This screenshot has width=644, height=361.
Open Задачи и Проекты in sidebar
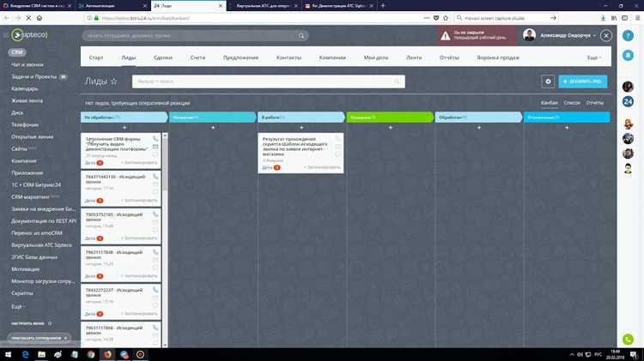pos(33,76)
